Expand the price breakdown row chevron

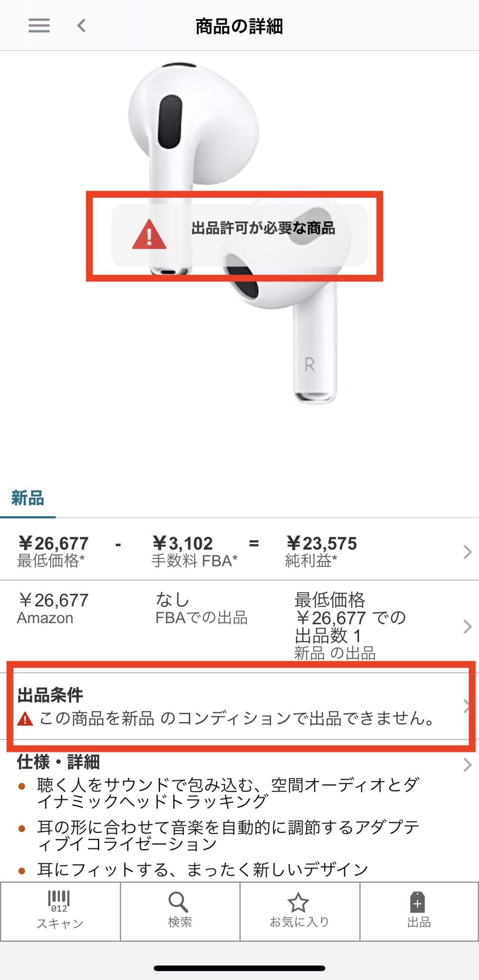click(467, 552)
